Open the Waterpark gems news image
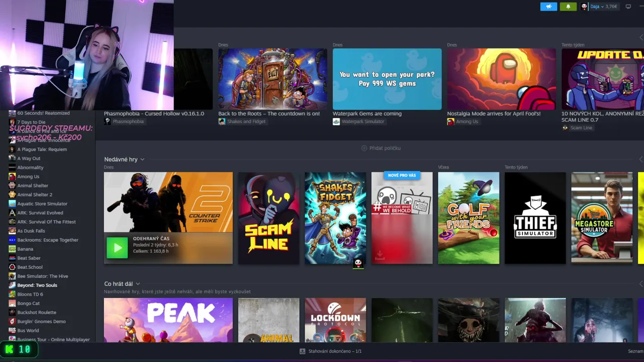 (x=387, y=79)
